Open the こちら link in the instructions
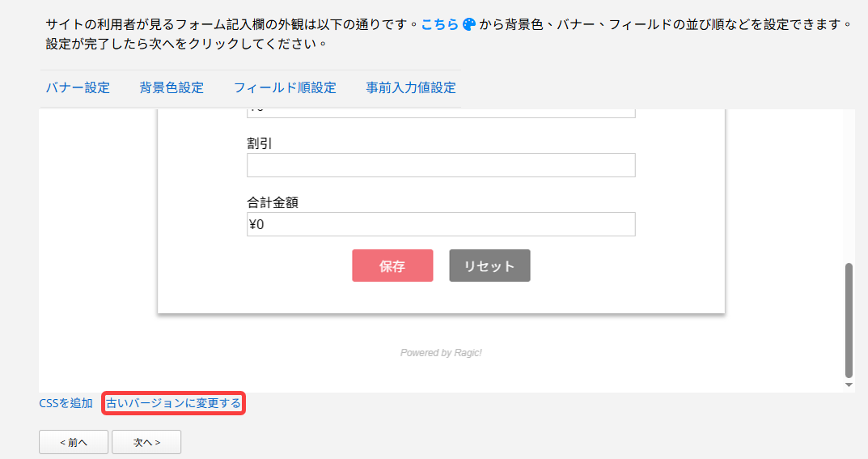The image size is (868, 459). click(439, 25)
